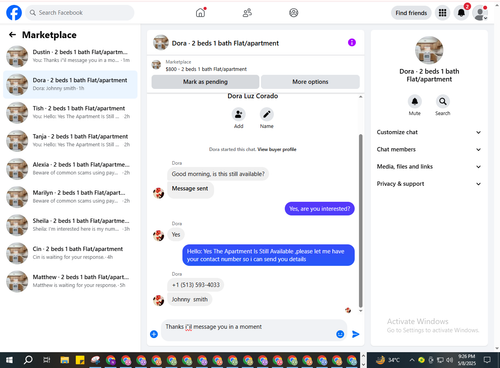
Task: Open the Groups icon in the top navigation
Action: pyautogui.click(x=294, y=13)
